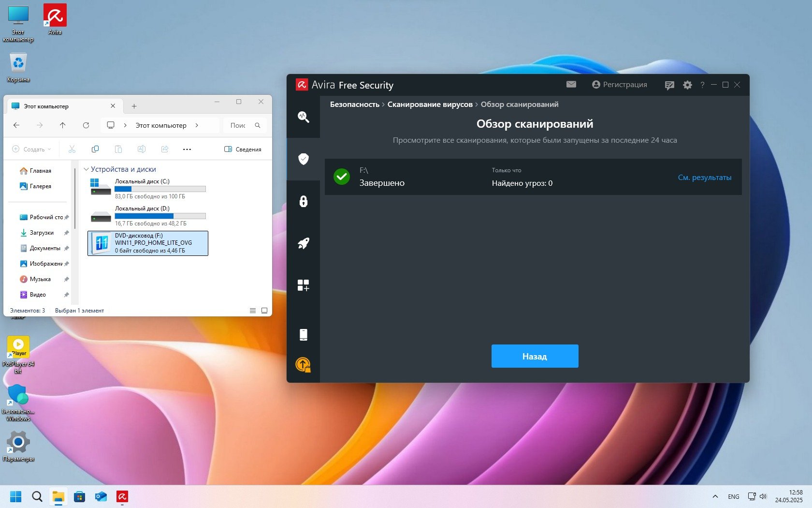Click the Explorer search field Поиск
This screenshot has width=812, height=508.
click(x=244, y=125)
